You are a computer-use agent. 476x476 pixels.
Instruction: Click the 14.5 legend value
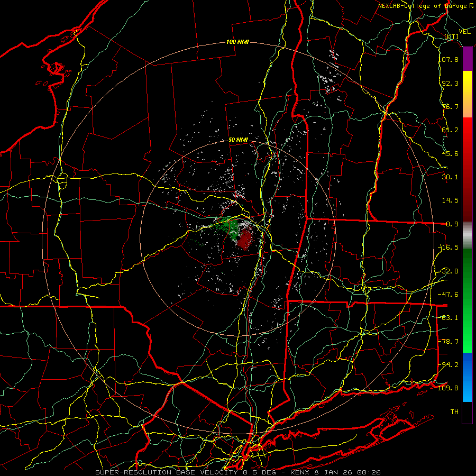click(450, 200)
